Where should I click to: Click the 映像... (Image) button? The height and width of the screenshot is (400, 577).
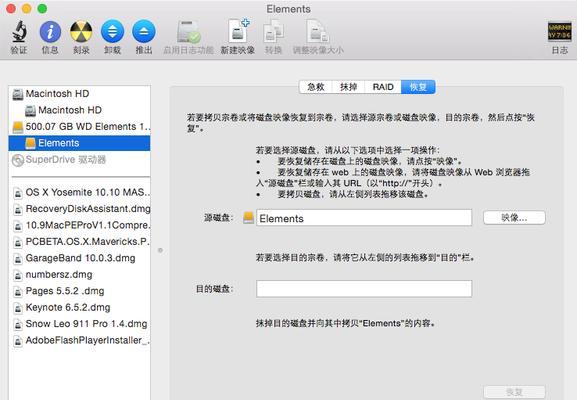(514, 217)
